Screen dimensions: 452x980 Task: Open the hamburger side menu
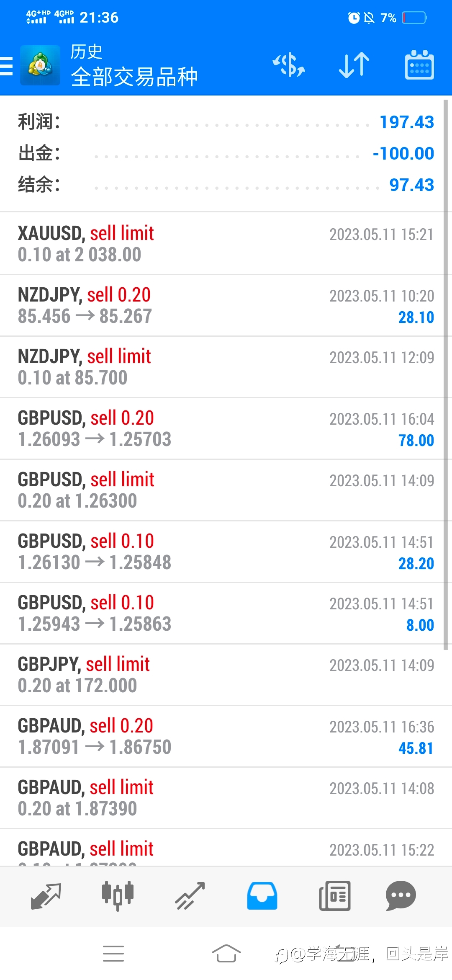pos(6,66)
